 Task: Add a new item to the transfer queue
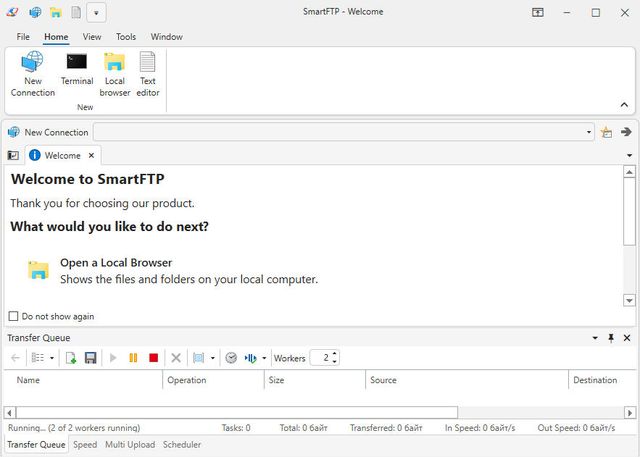point(71,358)
